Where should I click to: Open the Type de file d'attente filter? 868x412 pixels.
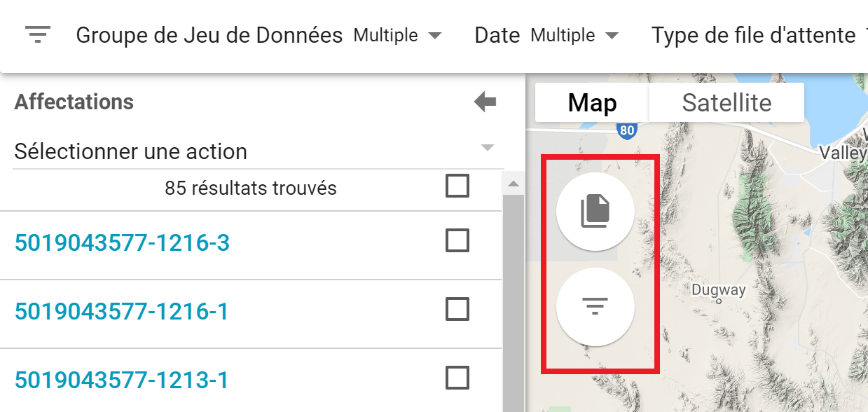pos(754,35)
